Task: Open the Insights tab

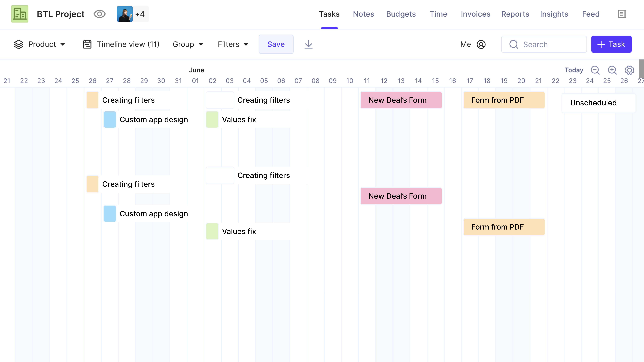Action: click(x=554, y=14)
